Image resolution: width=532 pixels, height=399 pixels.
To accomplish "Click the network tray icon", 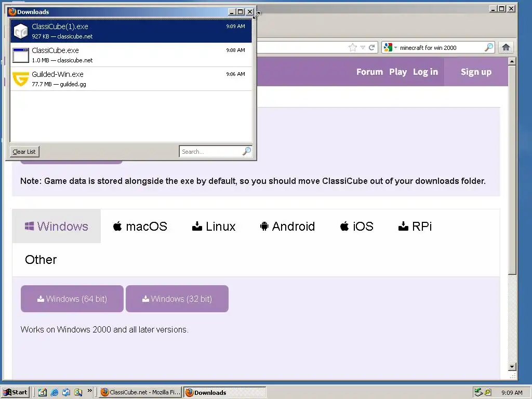I will coord(478,392).
